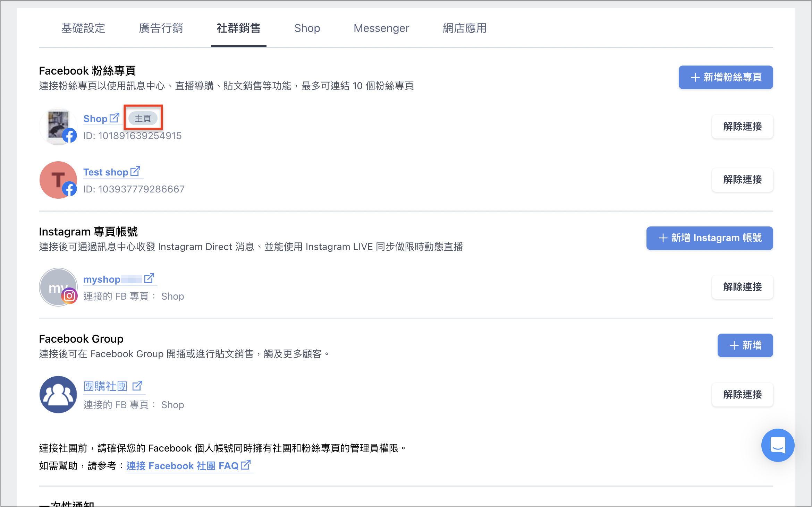Click plus icon in Facebook Group 新增

point(734,345)
